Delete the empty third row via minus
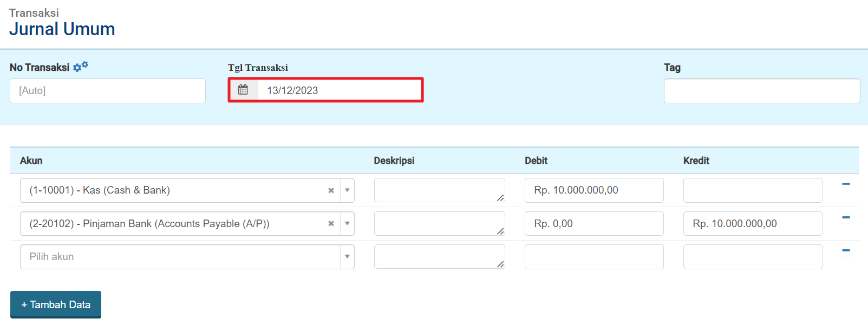The width and height of the screenshot is (868, 332). [x=846, y=250]
